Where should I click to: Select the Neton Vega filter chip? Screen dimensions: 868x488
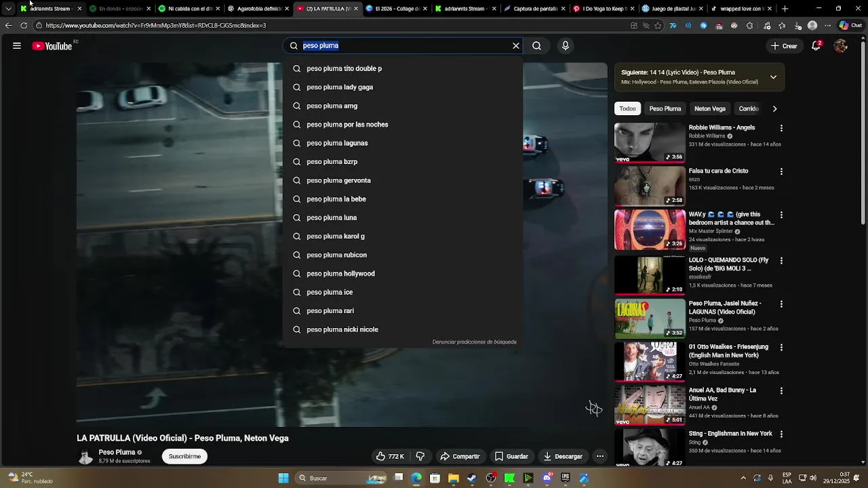709,108
